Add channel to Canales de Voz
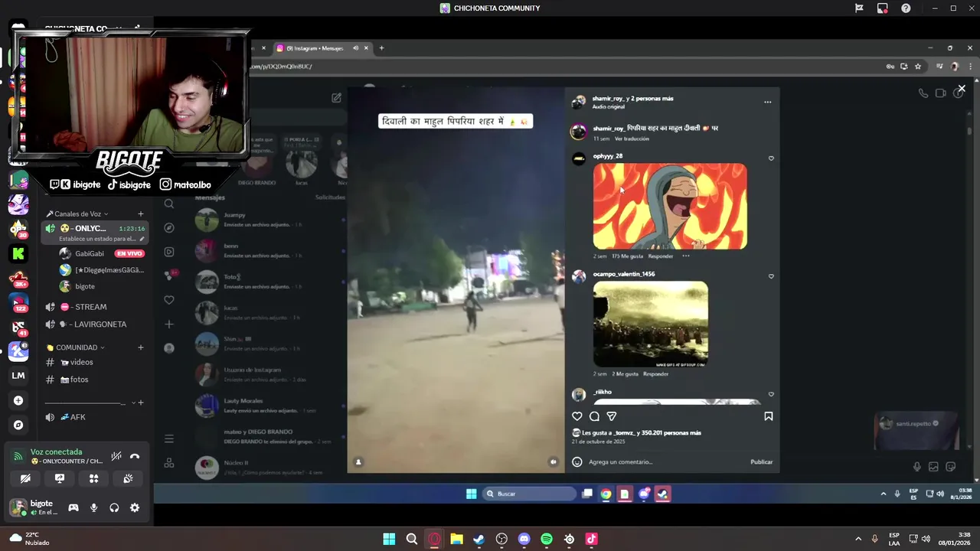The image size is (980, 551). point(141,214)
